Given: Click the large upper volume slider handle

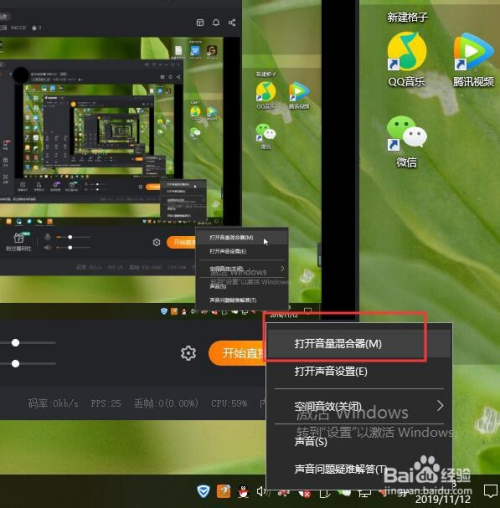Looking at the screenshot, I should pyautogui.click(x=15, y=343).
